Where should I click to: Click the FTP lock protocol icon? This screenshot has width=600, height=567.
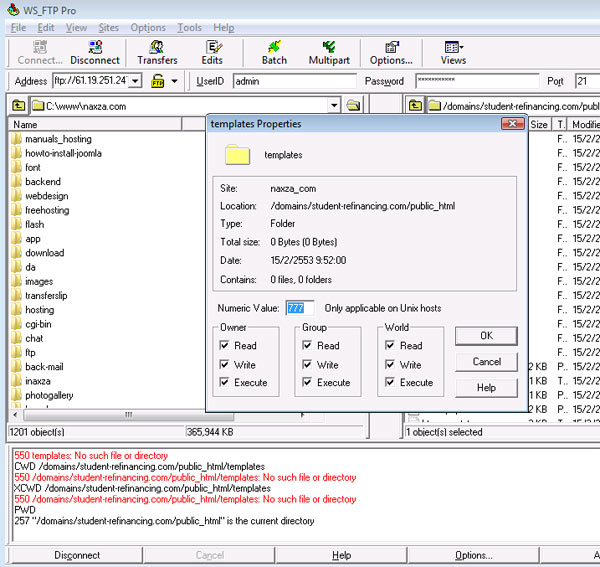158,81
